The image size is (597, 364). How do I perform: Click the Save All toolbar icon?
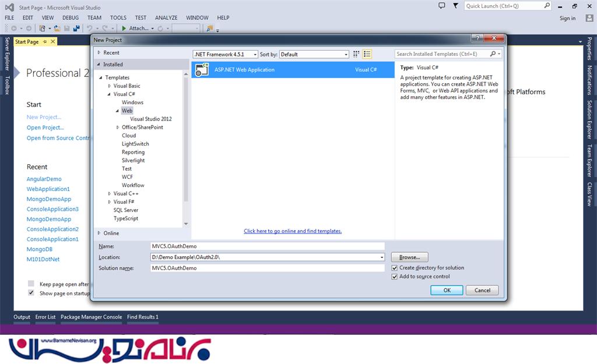[x=76, y=28]
